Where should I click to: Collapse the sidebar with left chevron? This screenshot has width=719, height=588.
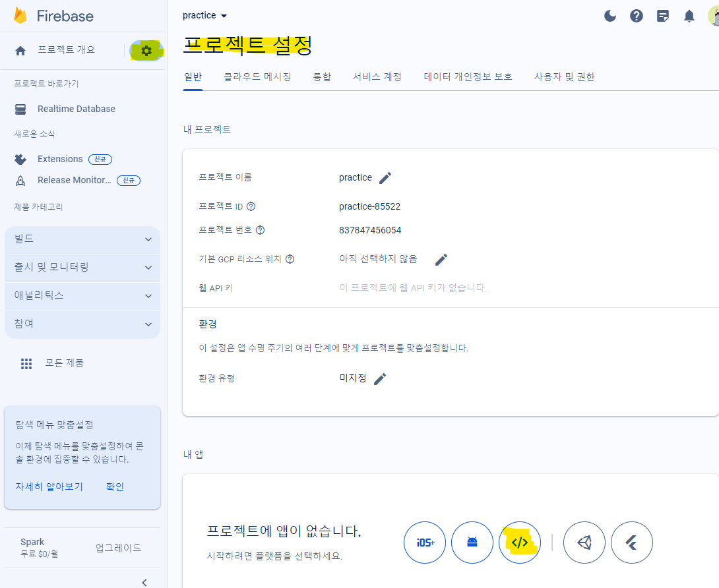tap(144, 583)
